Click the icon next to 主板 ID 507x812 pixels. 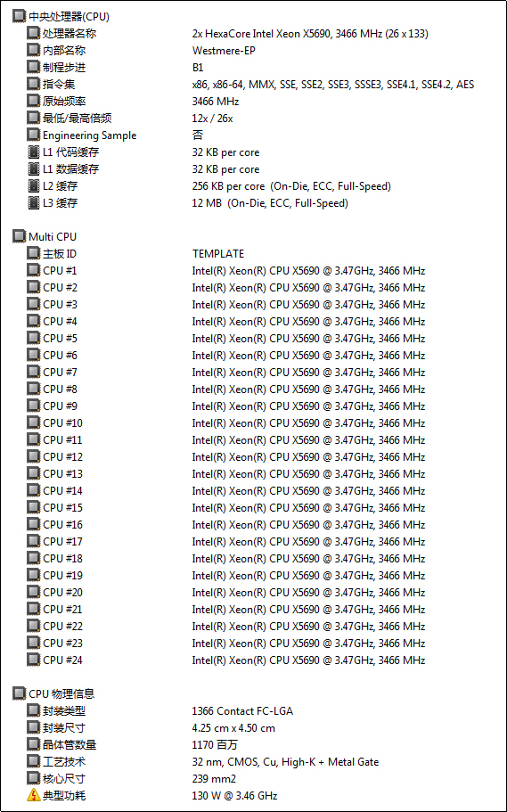(x=34, y=254)
